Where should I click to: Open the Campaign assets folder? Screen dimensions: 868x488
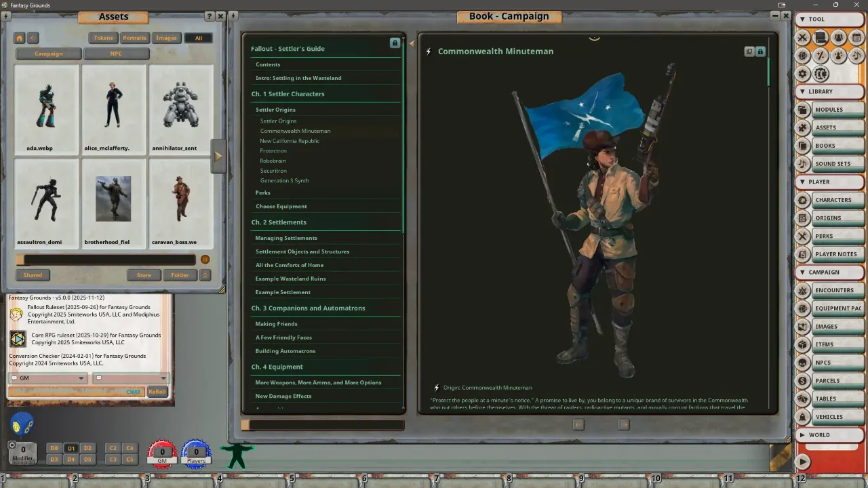click(x=49, y=54)
